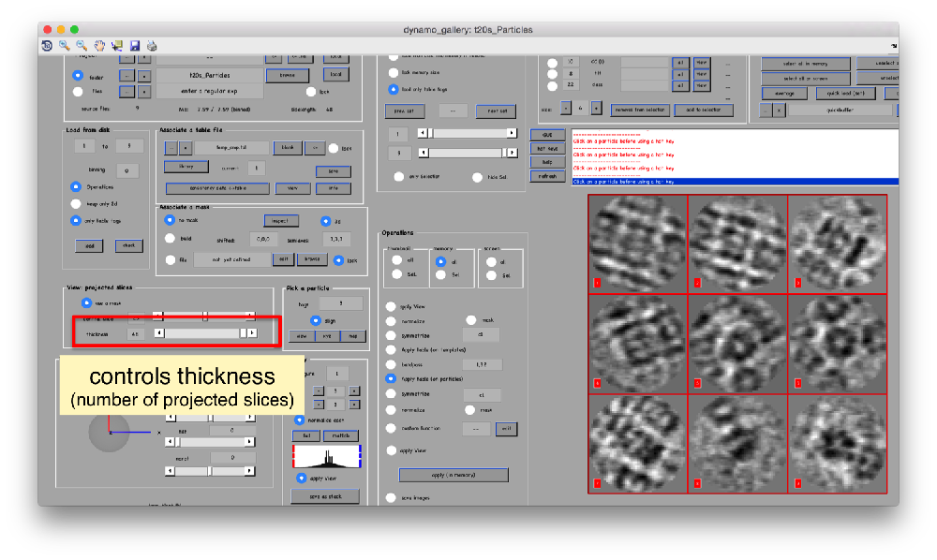The height and width of the screenshot is (560, 937).
Task: Enable "apply fade (on particles)"
Action: coord(391,378)
